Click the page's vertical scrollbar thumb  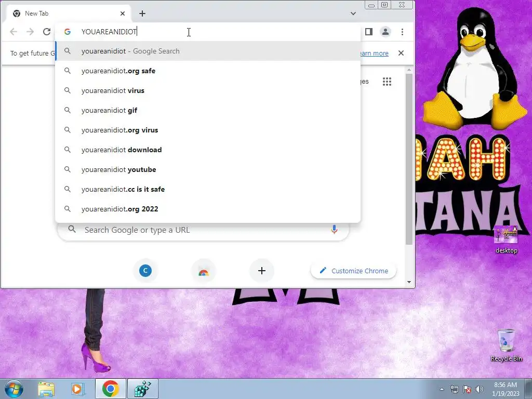(409, 159)
